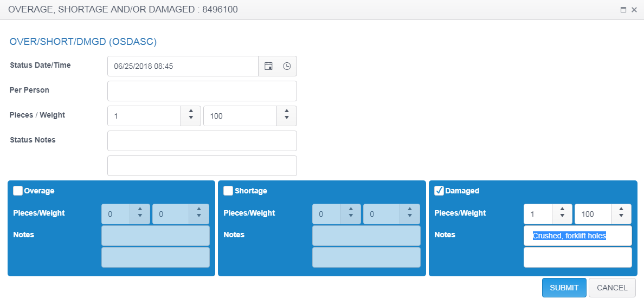644x305 pixels.
Task: Click the CANCEL button
Action: pyautogui.click(x=613, y=288)
